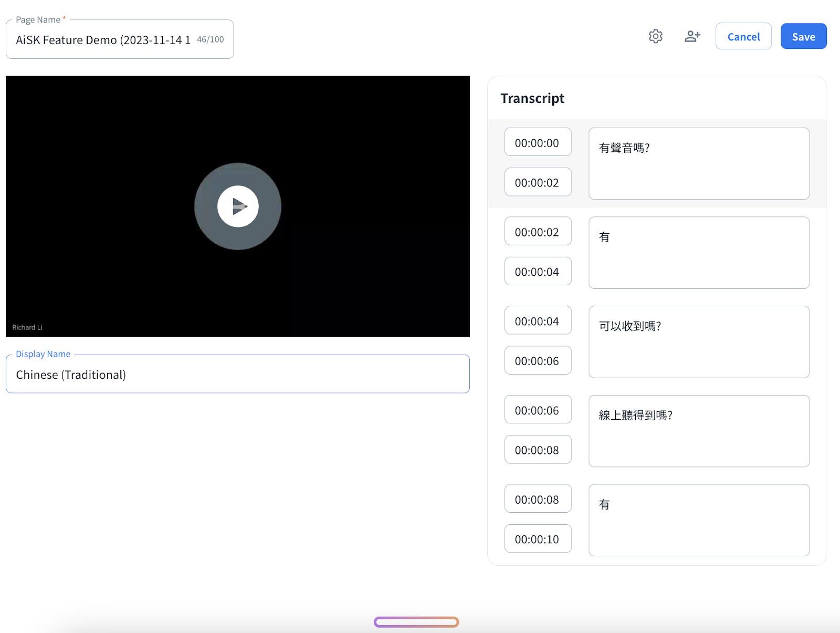
Task: Select third segment's 00:00:06 end time
Action: click(538, 361)
